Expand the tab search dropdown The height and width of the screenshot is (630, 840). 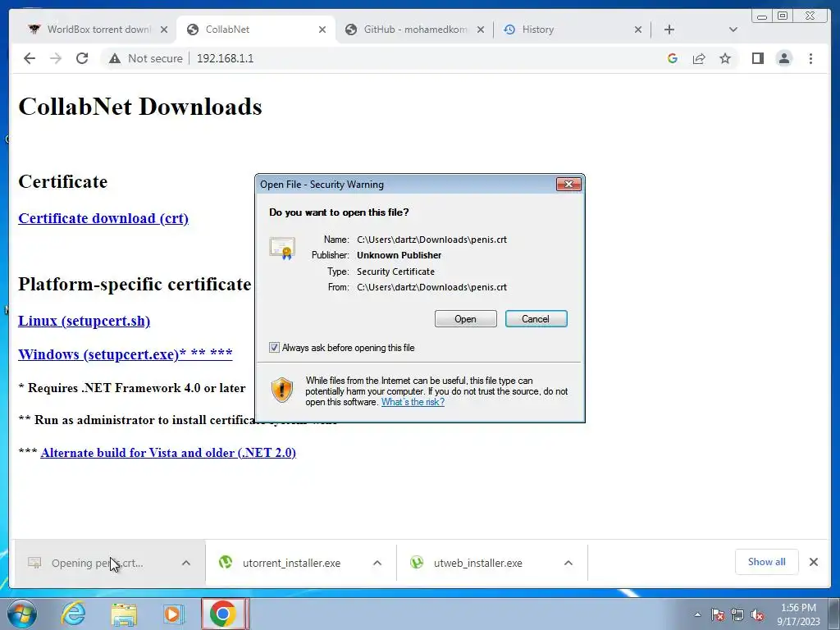(x=733, y=30)
